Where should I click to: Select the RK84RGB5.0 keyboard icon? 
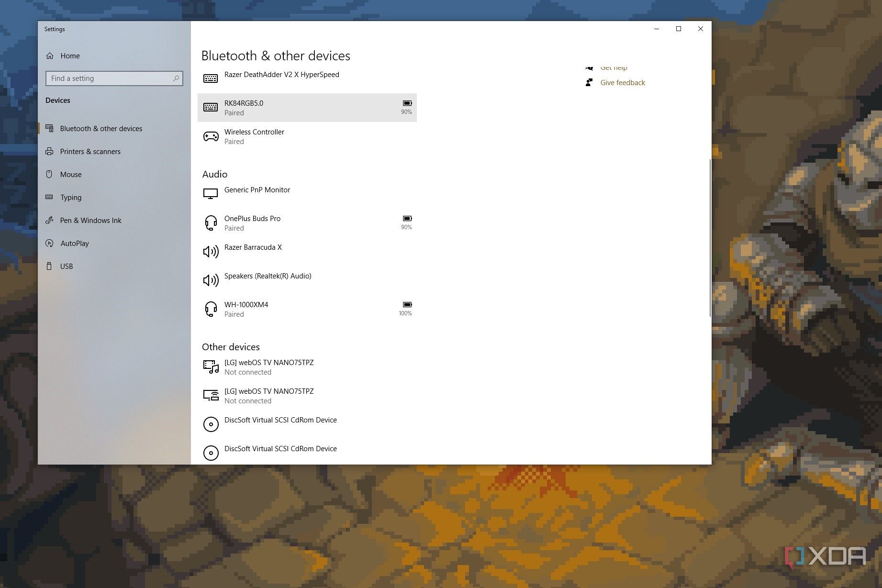[x=211, y=107]
